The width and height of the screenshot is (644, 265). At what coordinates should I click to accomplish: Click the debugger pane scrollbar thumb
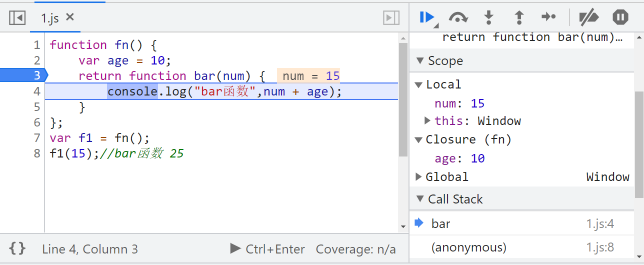tap(639, 145)
